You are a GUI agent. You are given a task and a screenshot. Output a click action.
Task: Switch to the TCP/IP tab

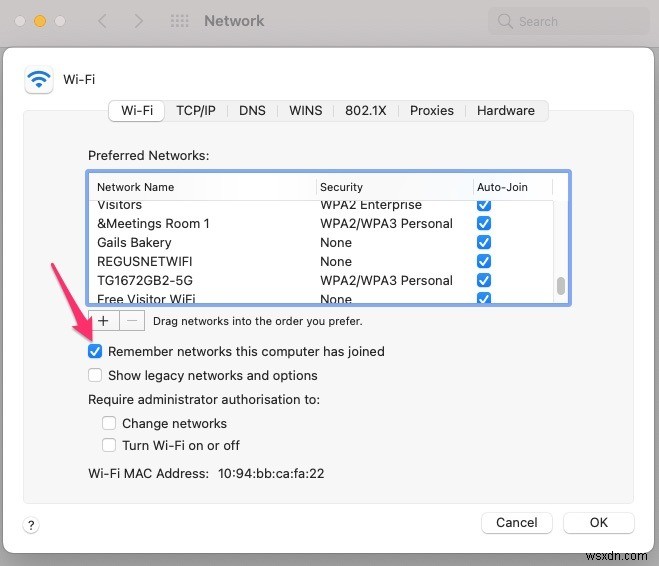pos(196,111)
